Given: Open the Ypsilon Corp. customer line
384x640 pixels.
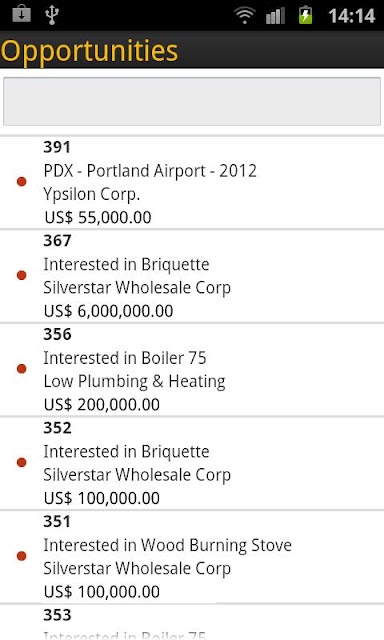Looking at the screenshot, I should 92,194.
